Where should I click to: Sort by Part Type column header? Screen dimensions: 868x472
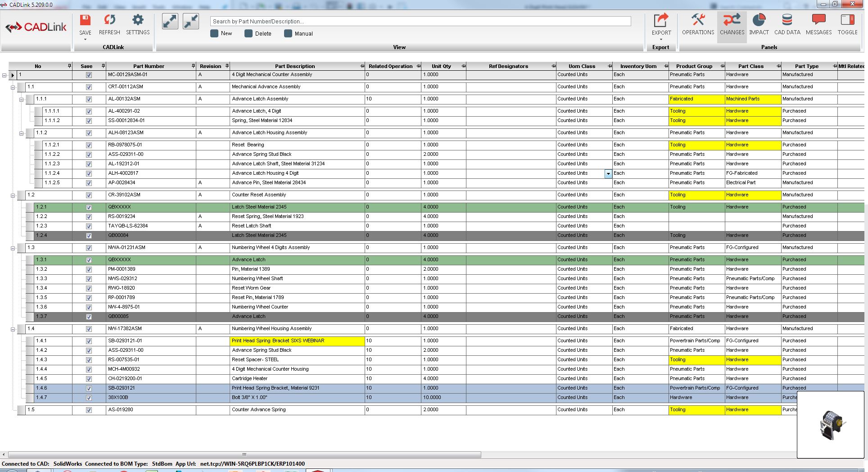pyautogui.click(x=806, y=66)
